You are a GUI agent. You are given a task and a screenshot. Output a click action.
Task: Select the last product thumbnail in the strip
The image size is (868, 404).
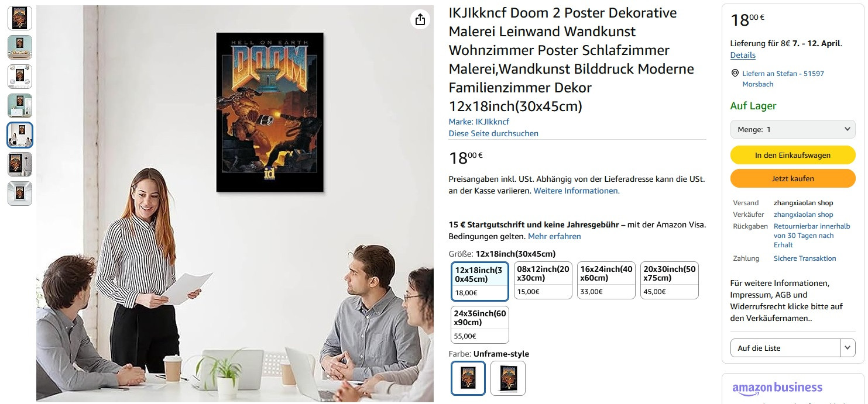(20, 194)
